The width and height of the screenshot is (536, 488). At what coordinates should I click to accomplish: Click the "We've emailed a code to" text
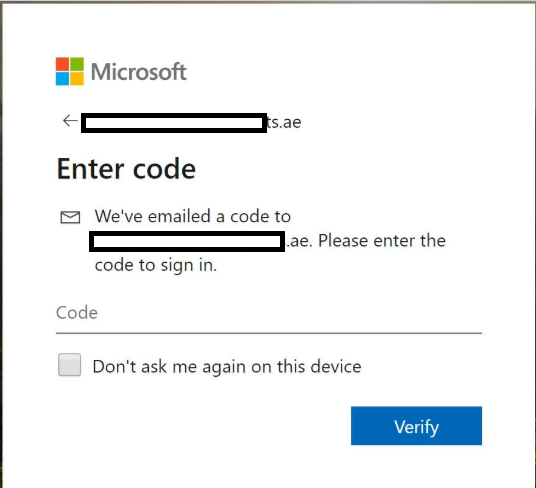[x=193, y=216]
